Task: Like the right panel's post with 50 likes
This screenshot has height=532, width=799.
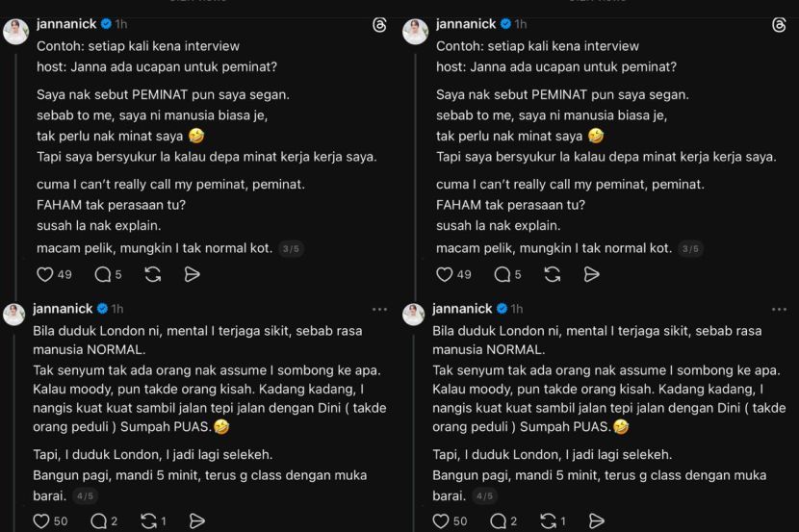Action: click(x=444, y=521)
